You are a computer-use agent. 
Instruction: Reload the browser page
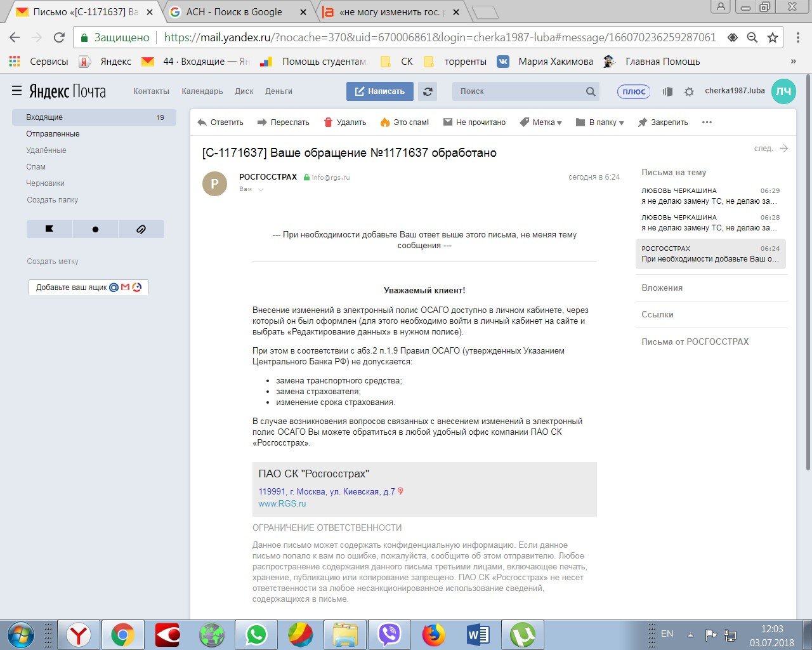(59, 37)
